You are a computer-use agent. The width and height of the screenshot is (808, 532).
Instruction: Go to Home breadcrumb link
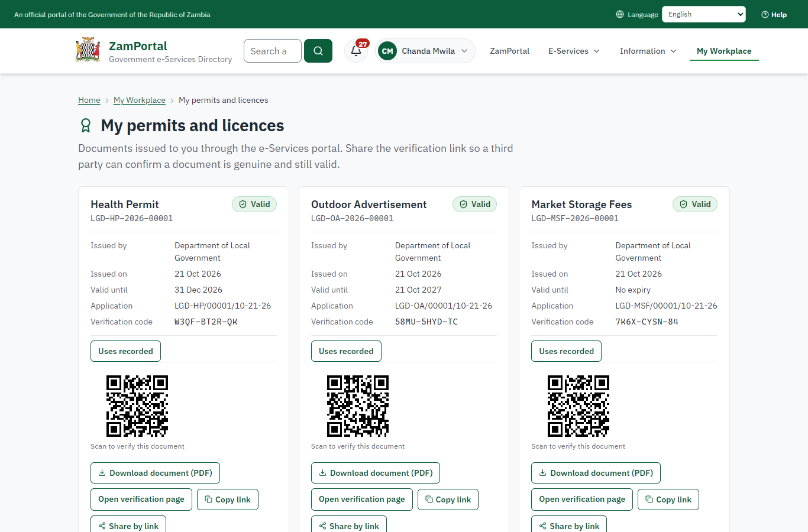pyautogui.click(x=89, y=100)
